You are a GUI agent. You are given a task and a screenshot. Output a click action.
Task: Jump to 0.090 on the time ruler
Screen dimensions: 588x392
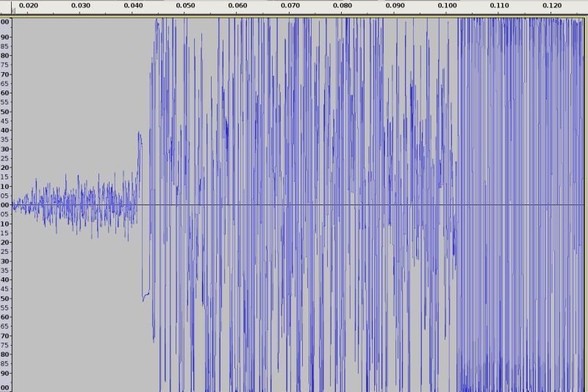pyautogui.click(x=395, y=5)
